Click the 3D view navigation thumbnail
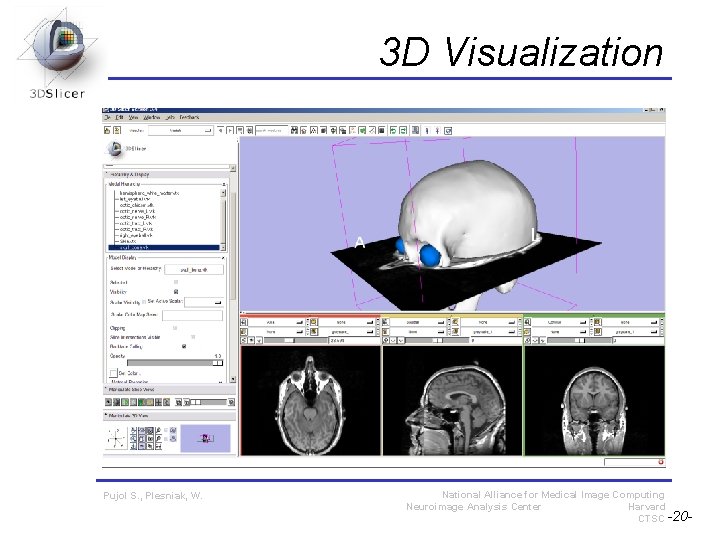The image size is (720, 540). tap(205, 439)
